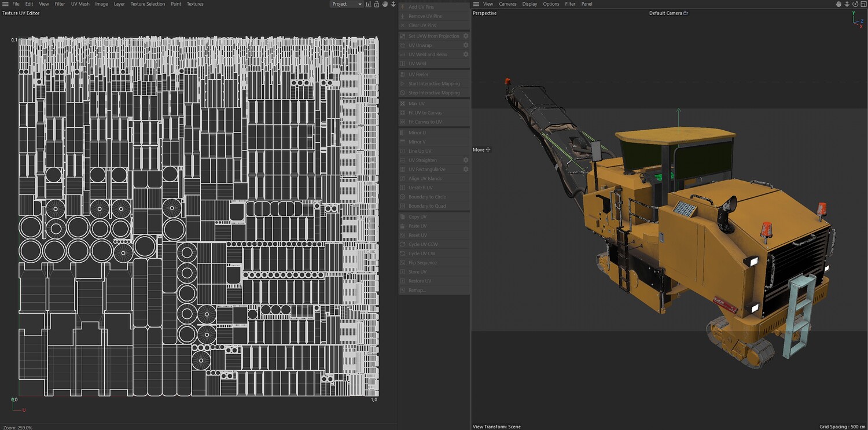This screenshot has width=868, height=430.
Task: Click the Remap... command
Action: point(417,290)
